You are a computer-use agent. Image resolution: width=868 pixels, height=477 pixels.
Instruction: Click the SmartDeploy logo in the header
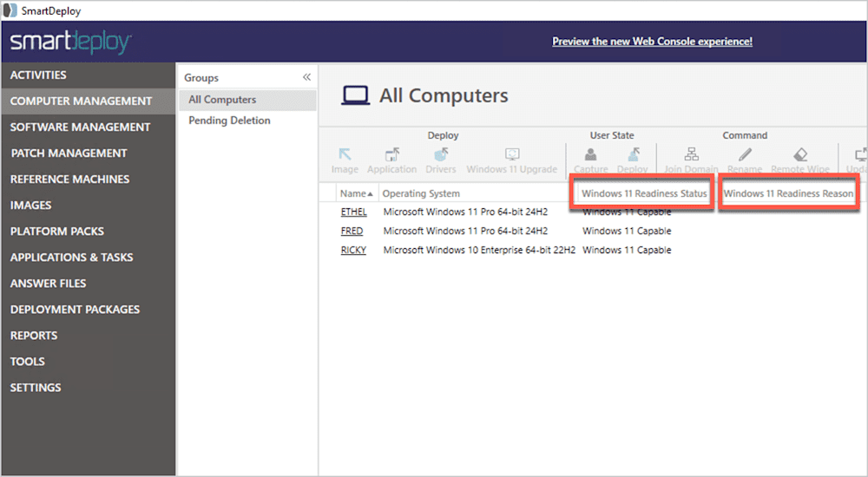pyautogui.click(x=70, y=42)
